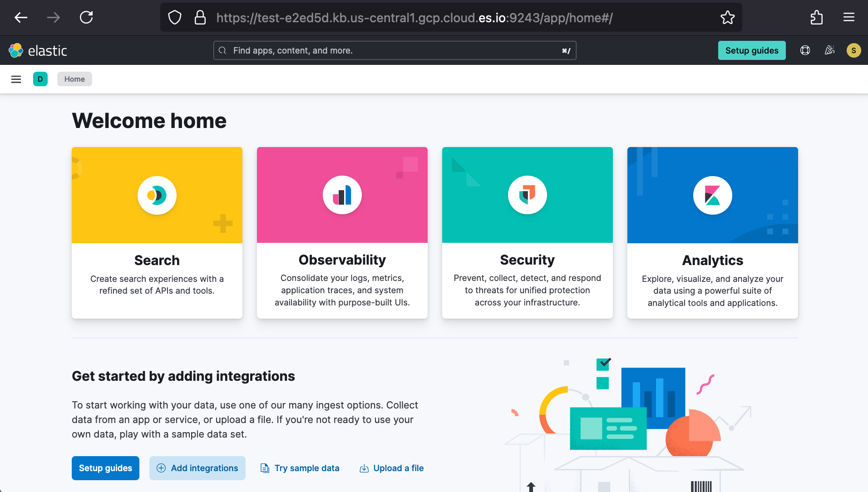Image resolution: width=868 pixels, height=492 pixels.
Task: Click the Home breadcrumb
Action: pyautogui.click(x=74, y=79)
